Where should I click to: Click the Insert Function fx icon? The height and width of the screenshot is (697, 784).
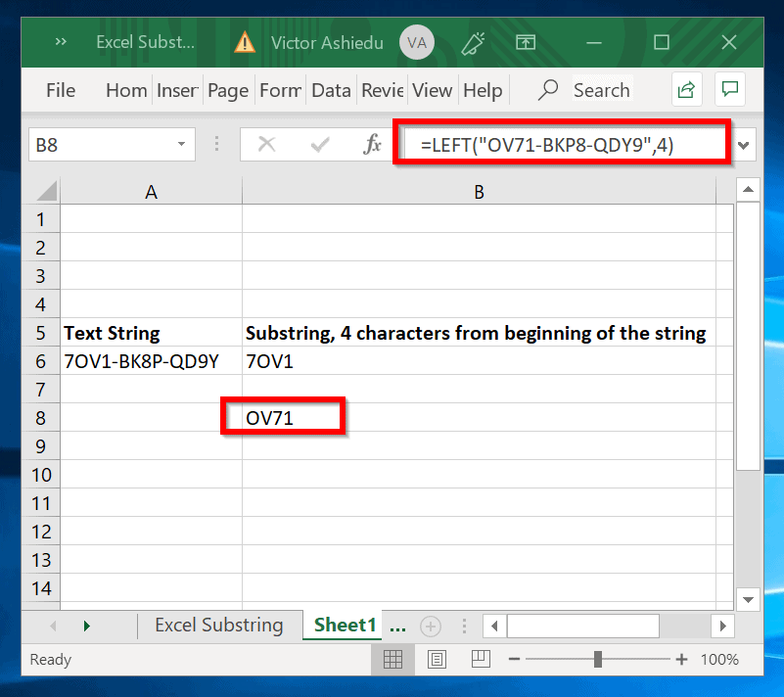372,145
